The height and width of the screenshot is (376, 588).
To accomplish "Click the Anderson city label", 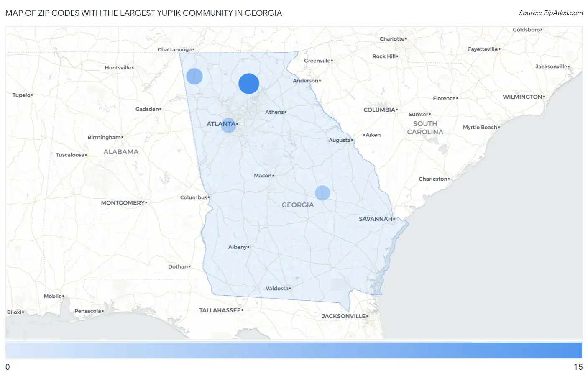I will 305,81.
